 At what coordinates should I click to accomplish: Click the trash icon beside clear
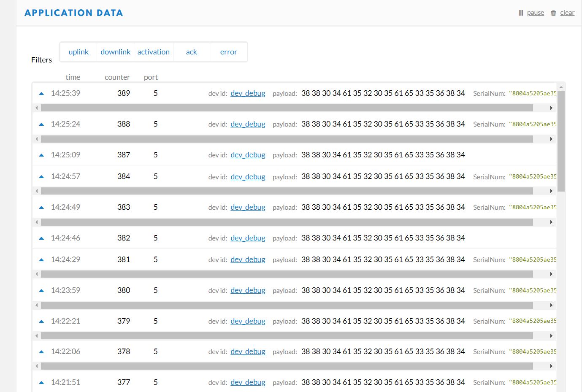[x=553, y=13]
